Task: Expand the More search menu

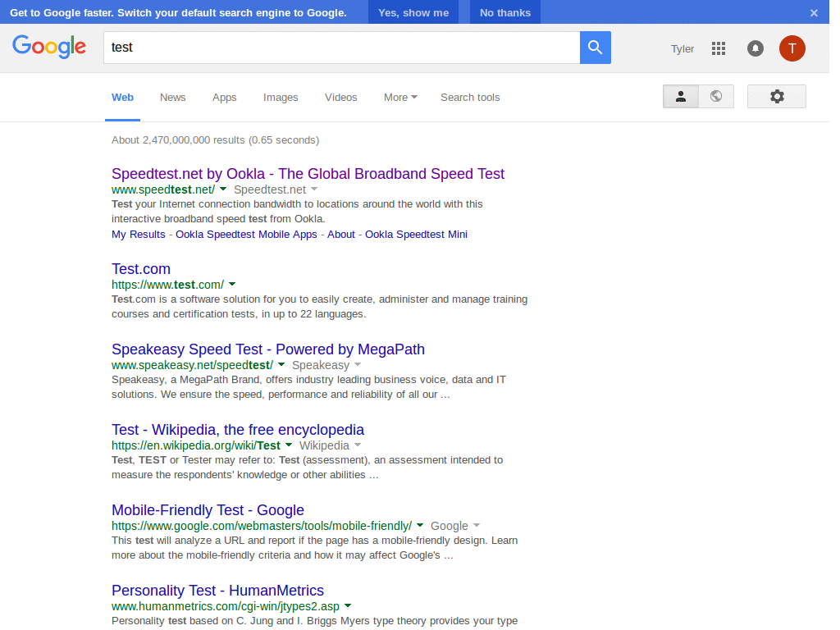Action: tap(400, 98)
